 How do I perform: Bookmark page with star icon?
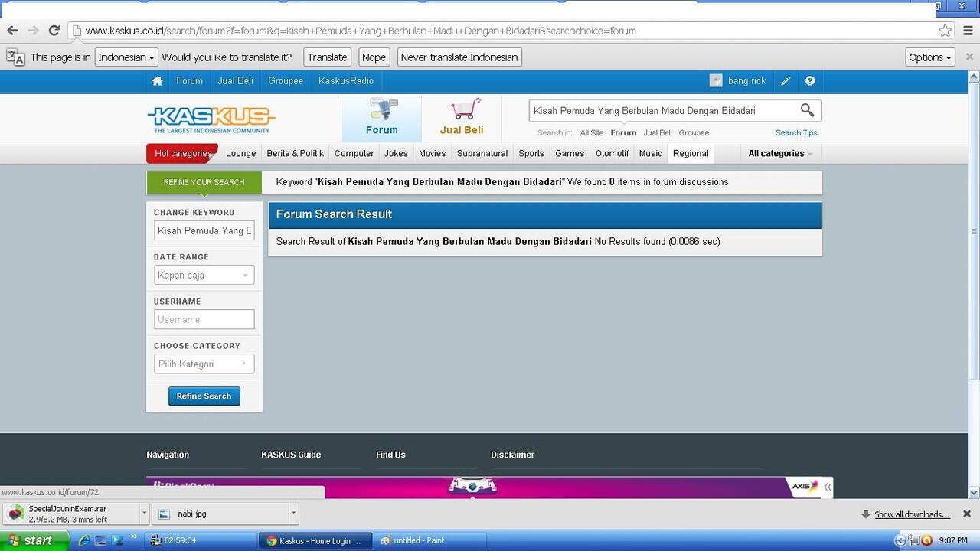coord(946,31)
